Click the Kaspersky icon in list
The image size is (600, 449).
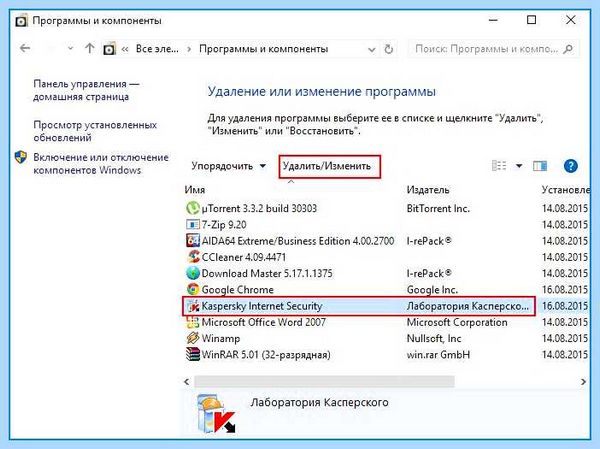pyautogui.click(x=193, y=306)
